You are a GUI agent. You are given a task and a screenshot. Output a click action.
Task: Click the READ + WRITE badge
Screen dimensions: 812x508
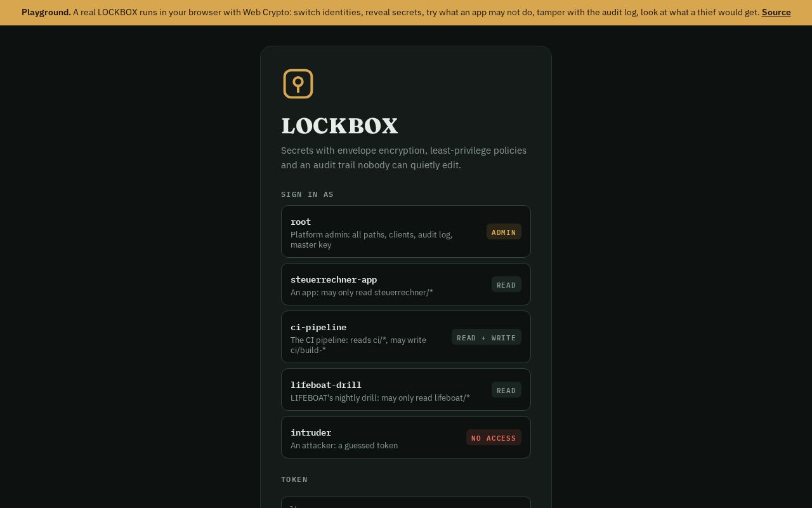tap(487, 337)
